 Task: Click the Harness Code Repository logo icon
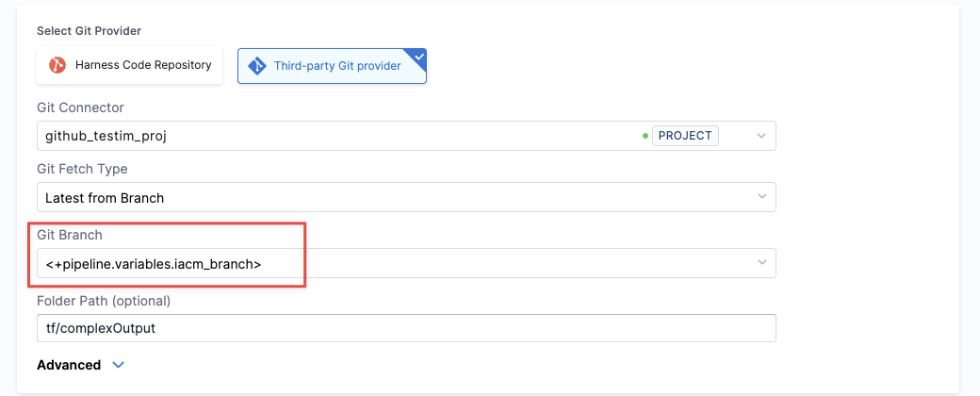(57, 65)
